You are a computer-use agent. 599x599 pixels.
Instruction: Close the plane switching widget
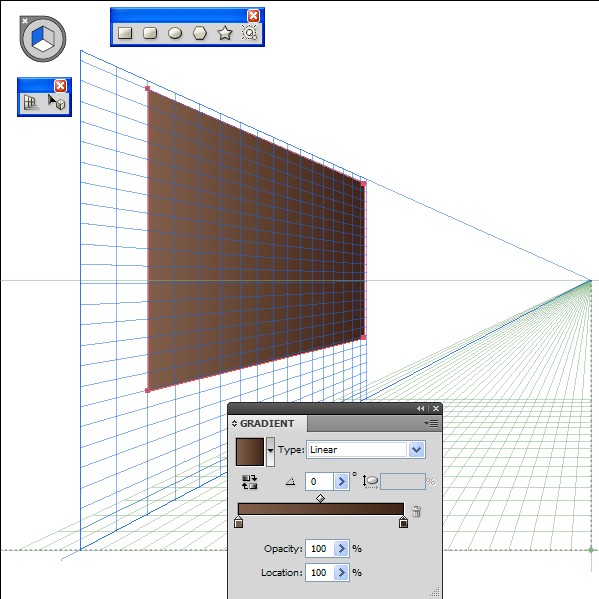24,21
